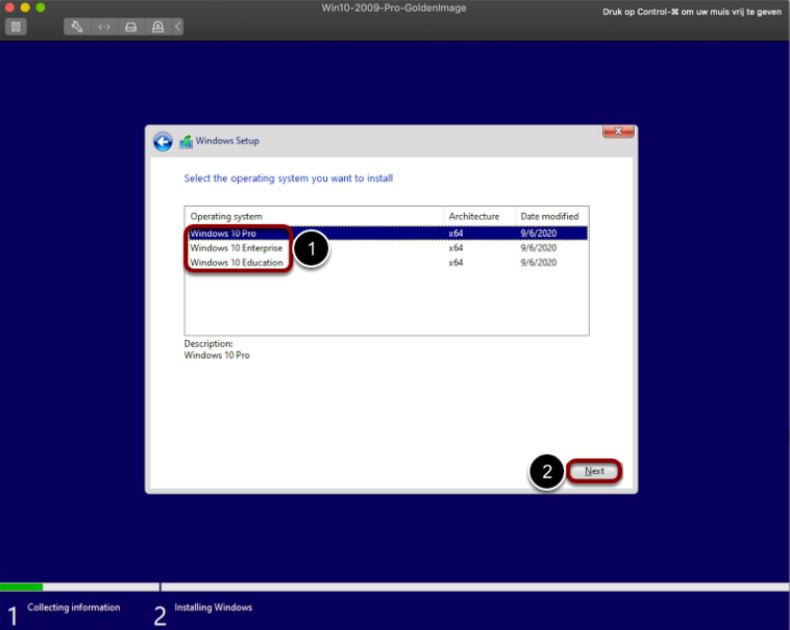The height and width of the screenshot is (630, 790).
Task: Click the back arrow in Windows Setup
Action: (x=162, y=141)
